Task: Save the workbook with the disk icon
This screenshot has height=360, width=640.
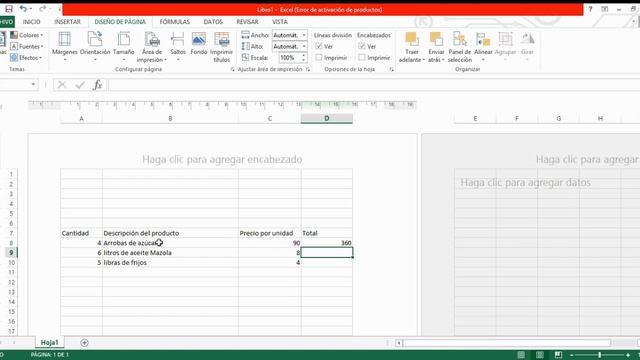Action: pyautogui.click(x=9, y=9)
